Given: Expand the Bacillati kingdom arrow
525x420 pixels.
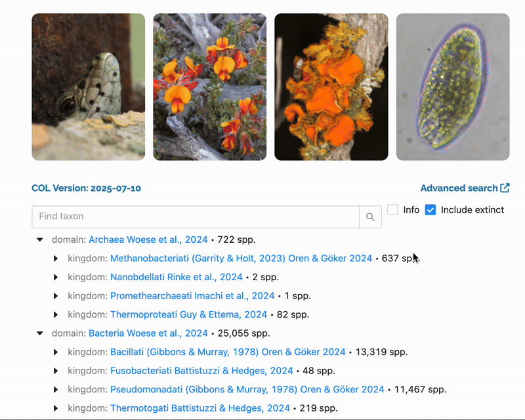Looking at the screenshot, I should pos(56,352).
